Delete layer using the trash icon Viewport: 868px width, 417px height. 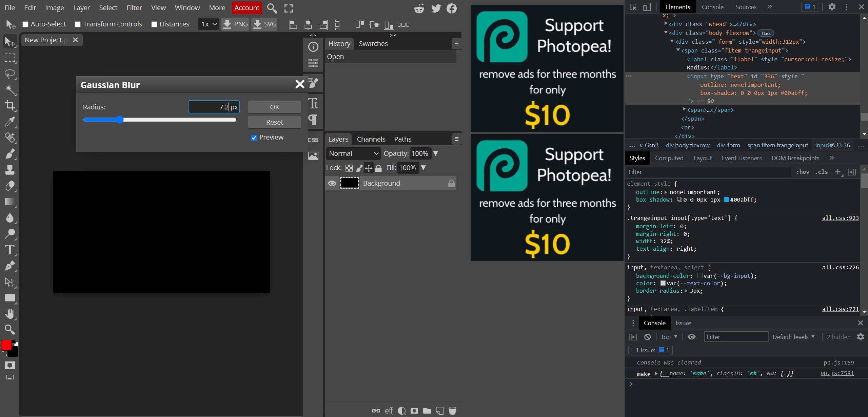(x=452, y=410)
